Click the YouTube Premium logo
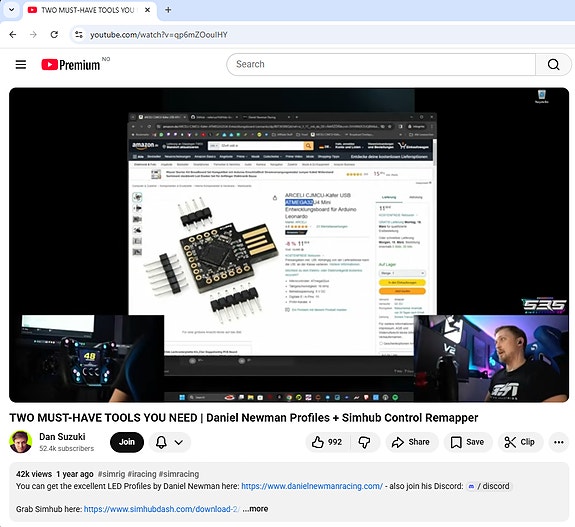This screenshot has width=575, height=527. click(70, 65)
